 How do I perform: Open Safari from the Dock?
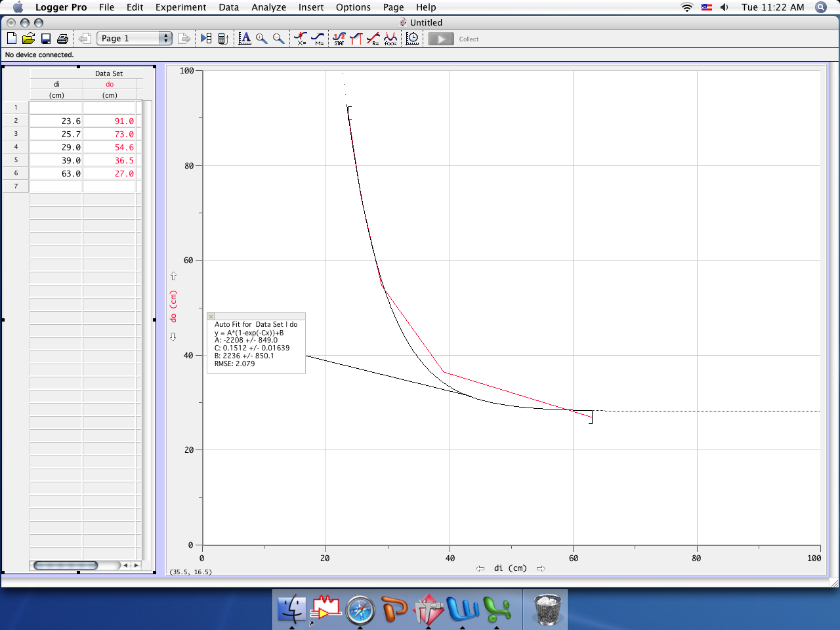pyautogui.click(x=360, y=610)
